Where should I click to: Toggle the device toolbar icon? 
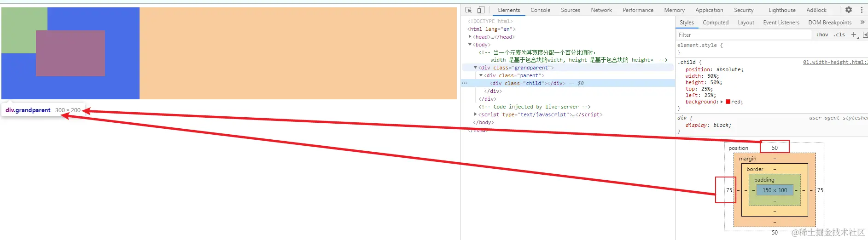pos(480,10)
